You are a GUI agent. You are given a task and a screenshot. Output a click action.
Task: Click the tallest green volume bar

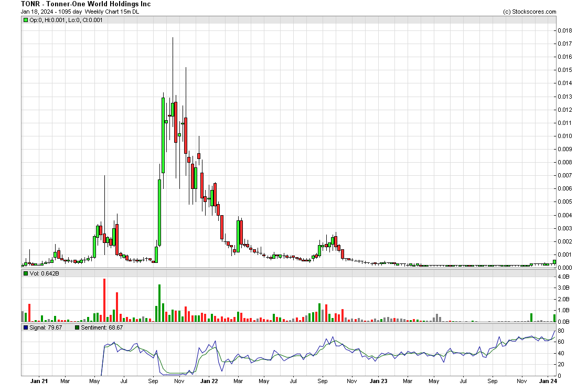click(159, 303)
